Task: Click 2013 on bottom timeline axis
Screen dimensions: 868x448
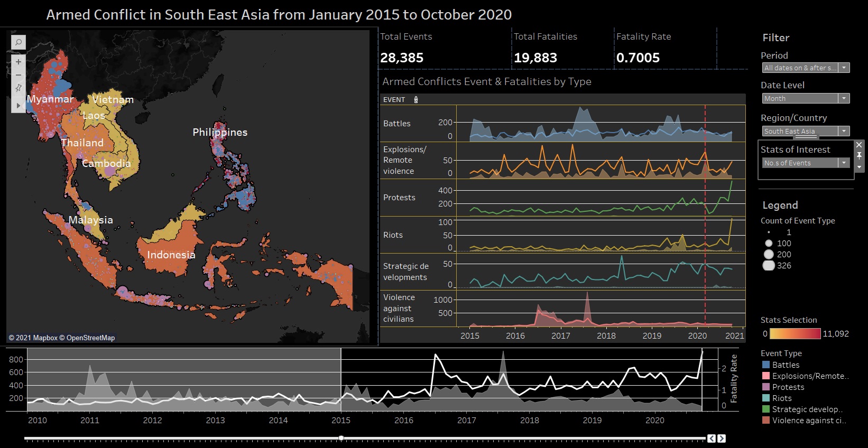Action: coord(215,421)
